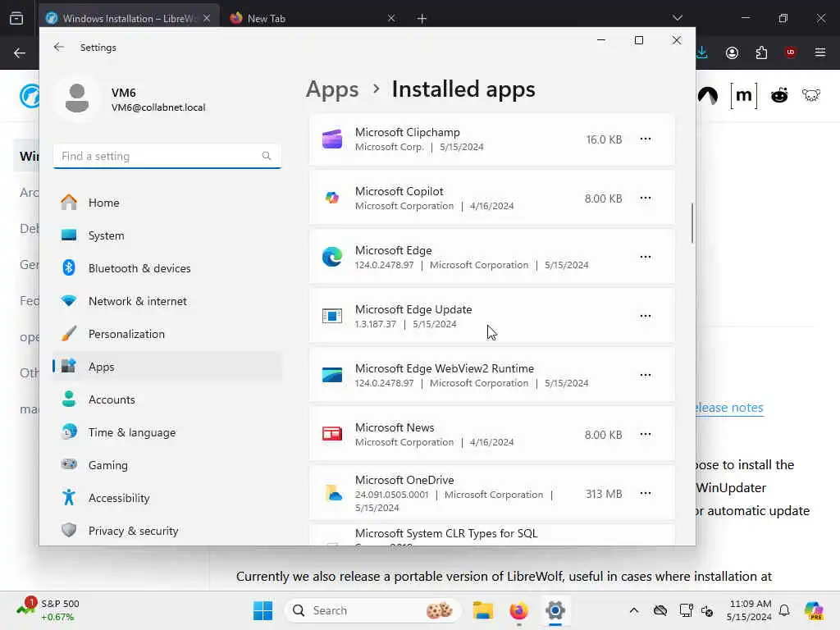Open options menu for Microsoft Clipchamp

[646, 139]
